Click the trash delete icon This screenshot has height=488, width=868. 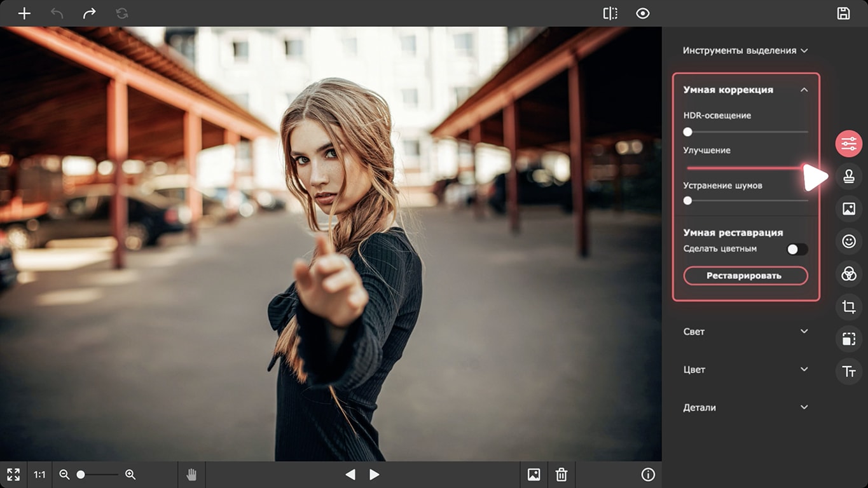561,475
